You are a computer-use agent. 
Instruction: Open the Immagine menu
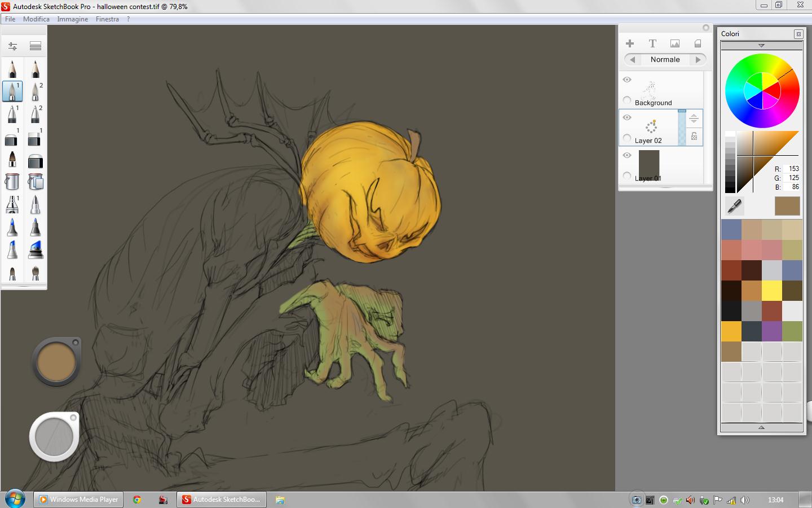pyautogui.click(x=72, y=19)
